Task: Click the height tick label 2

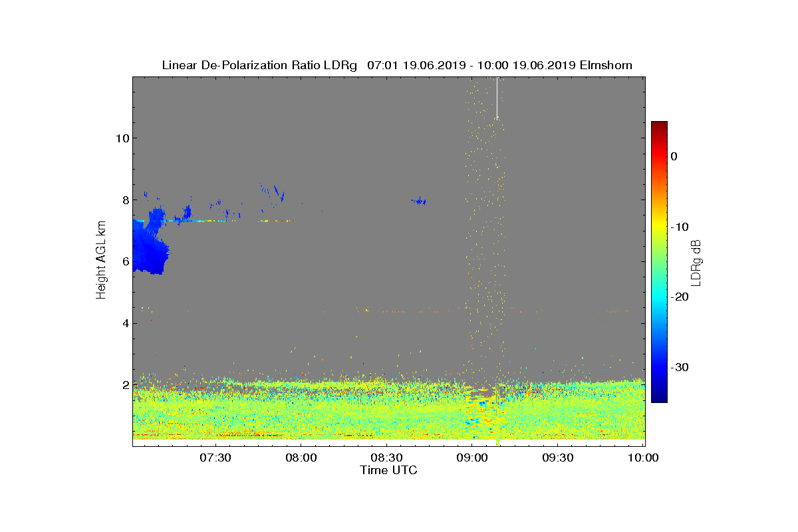Action: point(126,385)
